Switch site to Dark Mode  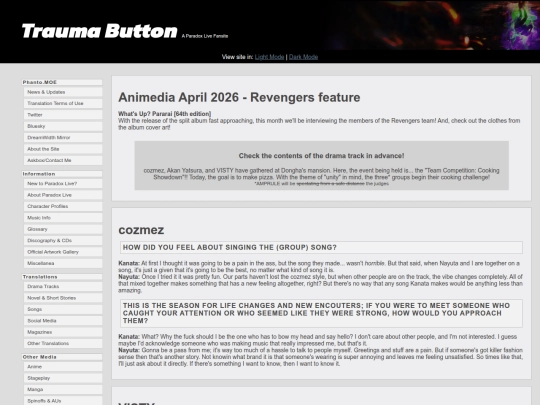coord(303,57)
